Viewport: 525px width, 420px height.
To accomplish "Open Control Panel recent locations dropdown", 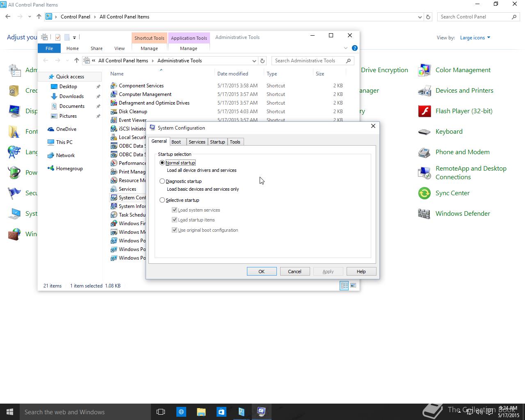I will pyautogui.click(x=30, y=17).
